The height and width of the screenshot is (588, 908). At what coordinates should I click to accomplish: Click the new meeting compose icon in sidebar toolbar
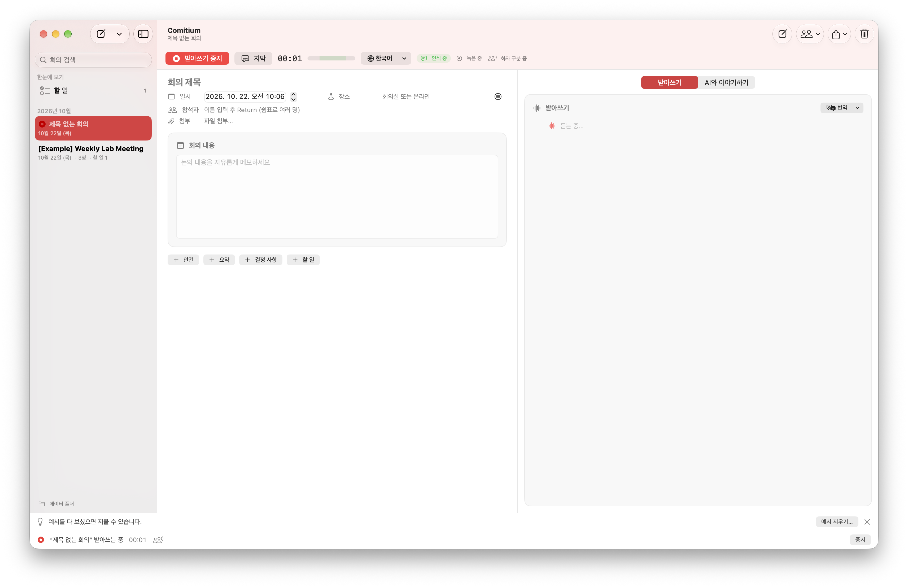click(101, 34)
